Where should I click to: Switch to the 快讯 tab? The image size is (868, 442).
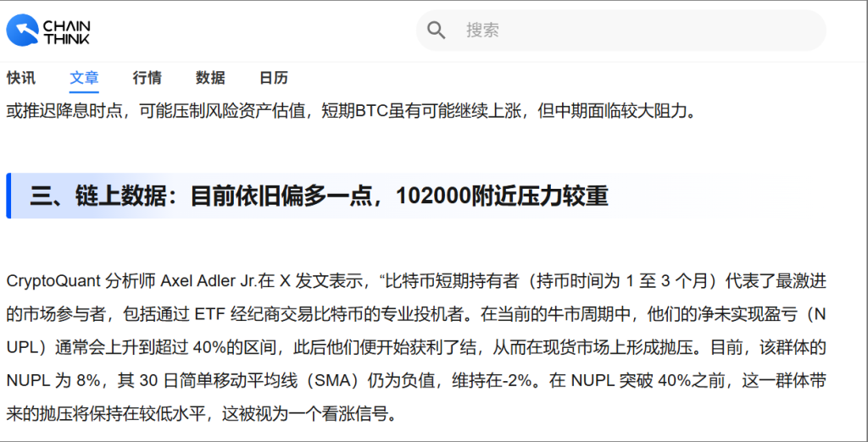[x=21, y=78]
